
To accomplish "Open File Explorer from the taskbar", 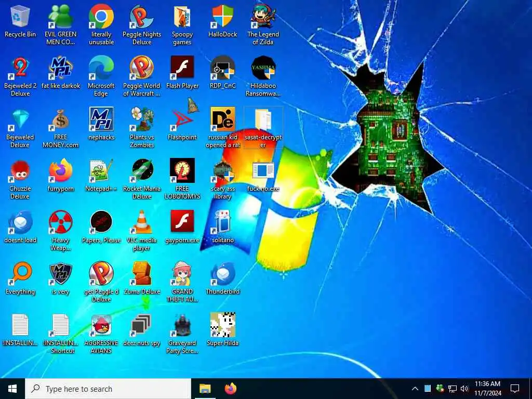I will [x=205, y=389].
